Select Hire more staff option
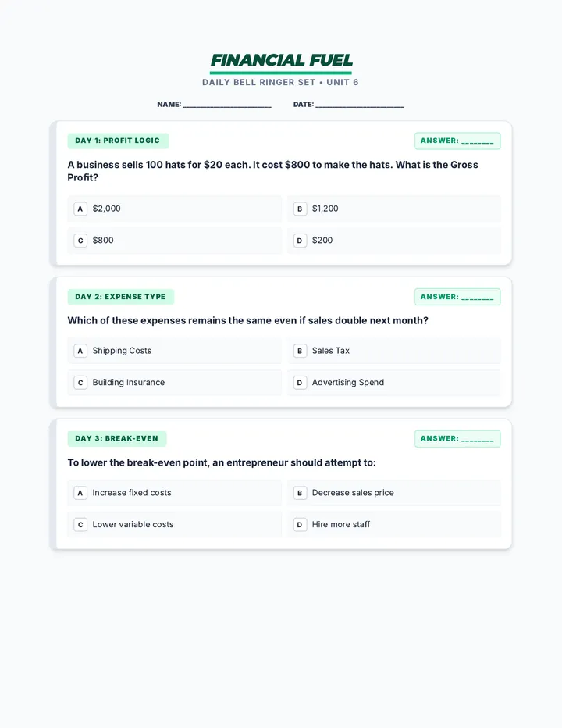Screen dimensions: 562x728 point(394,525)
